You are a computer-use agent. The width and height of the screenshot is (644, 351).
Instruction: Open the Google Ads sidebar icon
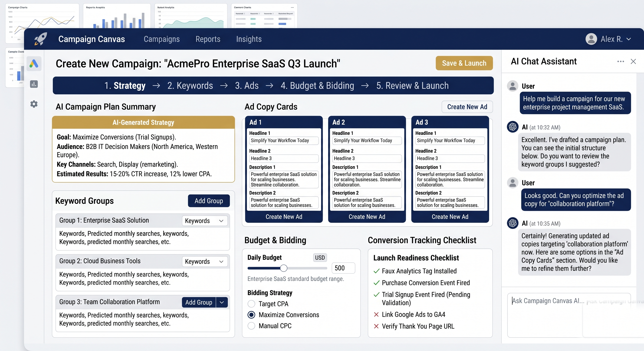pyautogui.click(x=34, y=64)
